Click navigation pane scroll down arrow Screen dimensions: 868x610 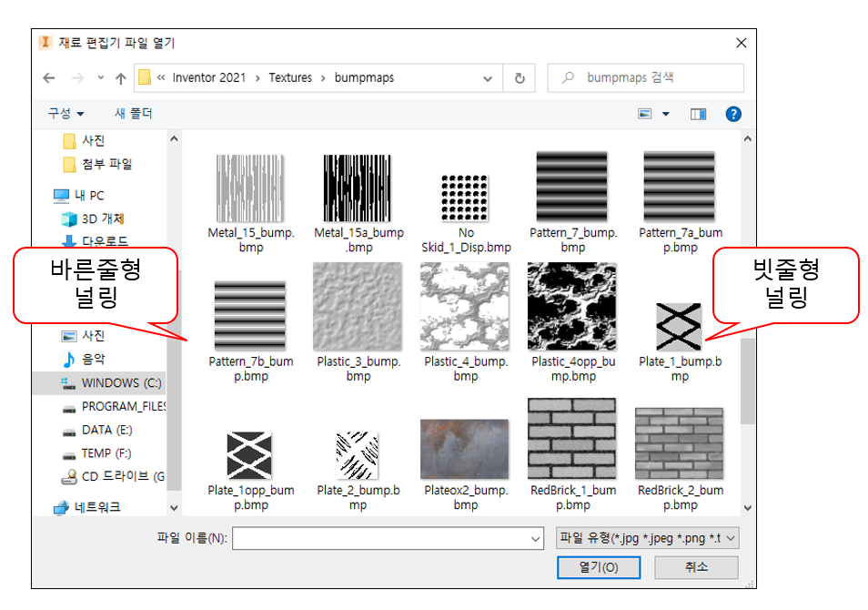174,507
